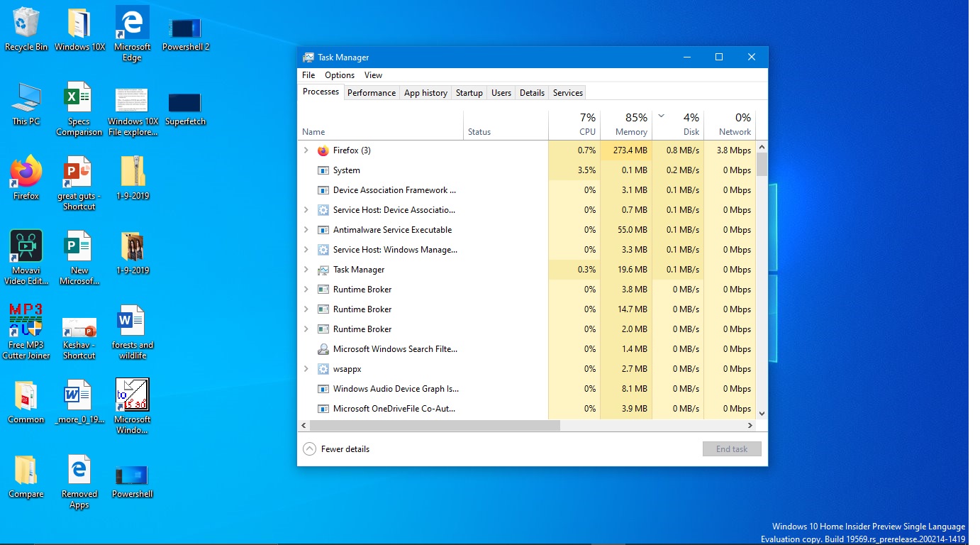Viewport: 980px width, 545px height.
Task: Switch to the Details tab
Action: pyautogui.click(x=532, y=93)
